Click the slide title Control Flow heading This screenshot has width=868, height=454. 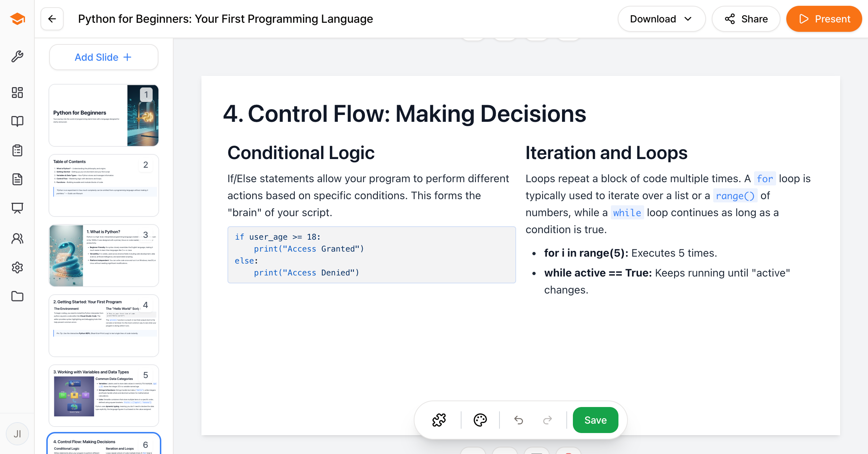tap(404, 114)
